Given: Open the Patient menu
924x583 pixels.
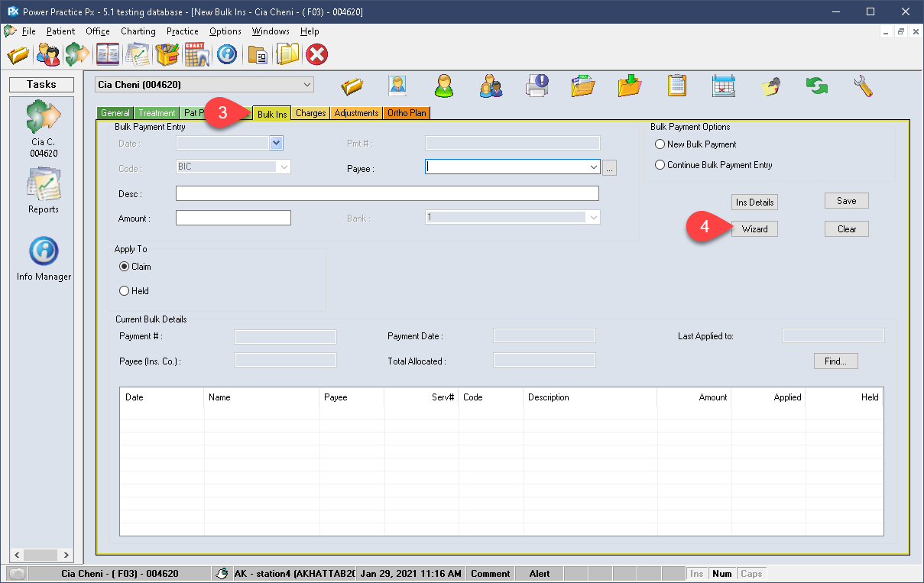Looking at the screenshot, I should [x=61, y=31].
